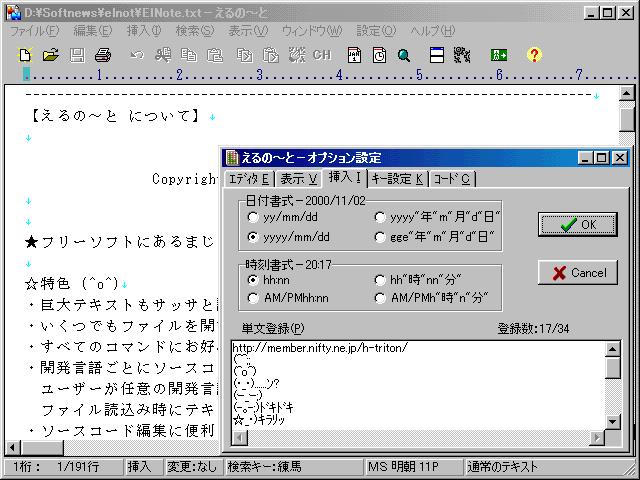Click the main window title bar icon
640x480 pixels.
(13, 13)
